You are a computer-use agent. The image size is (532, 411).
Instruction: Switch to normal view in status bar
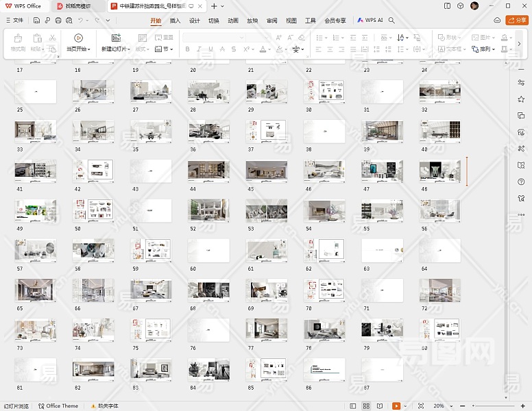click(x=352, y=406)
